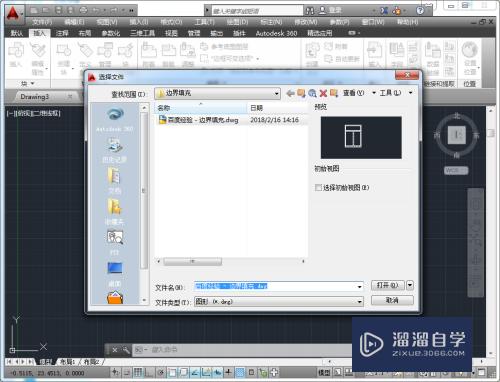Click the 文件名 file name input field

click(279, 286)
